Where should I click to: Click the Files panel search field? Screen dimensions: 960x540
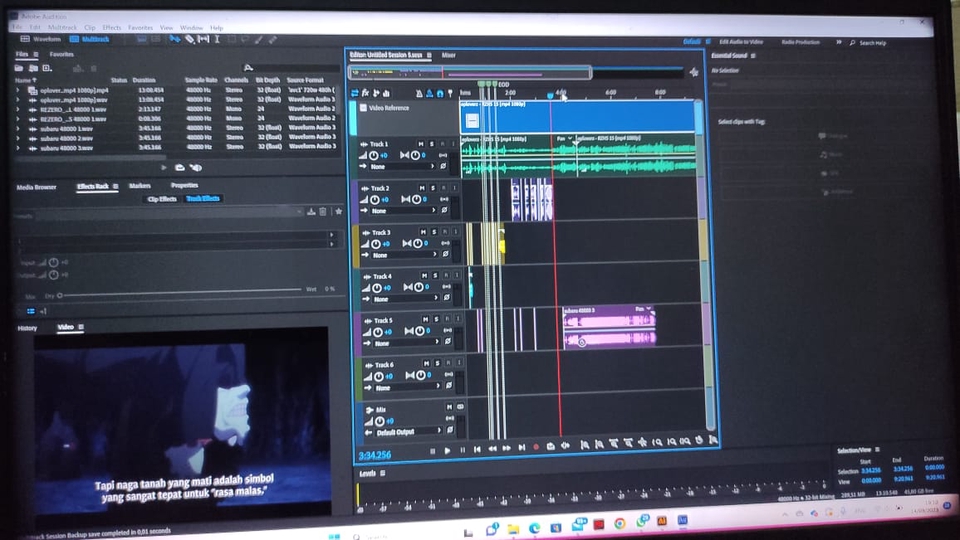pos(291,68)
